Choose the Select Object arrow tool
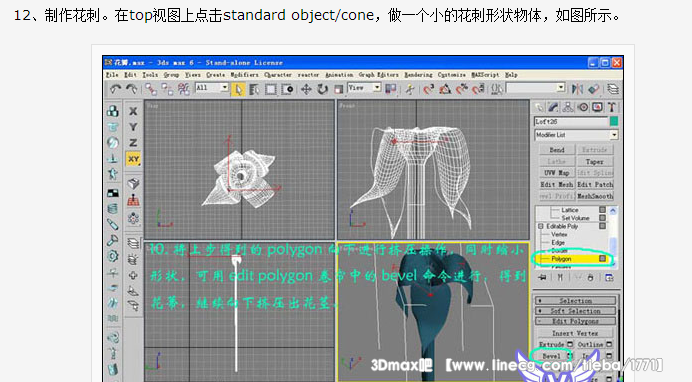This screenshot has width=692, height=382. (238, 90)
